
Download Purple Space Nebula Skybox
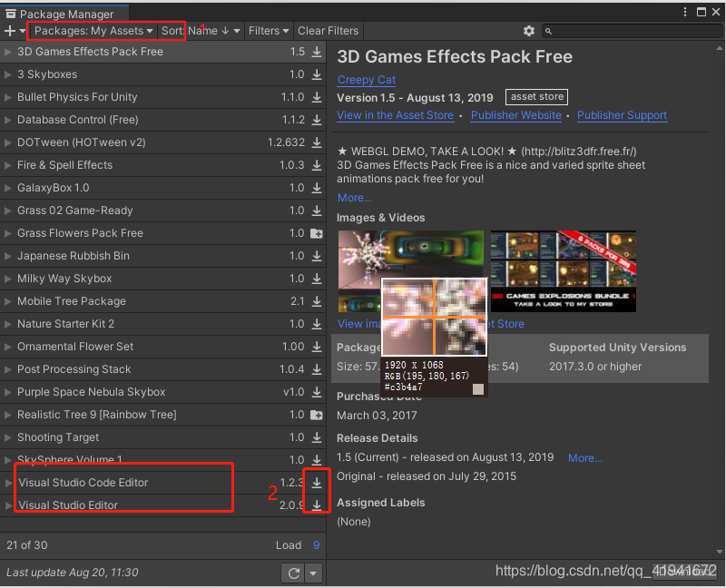[317, 392]
